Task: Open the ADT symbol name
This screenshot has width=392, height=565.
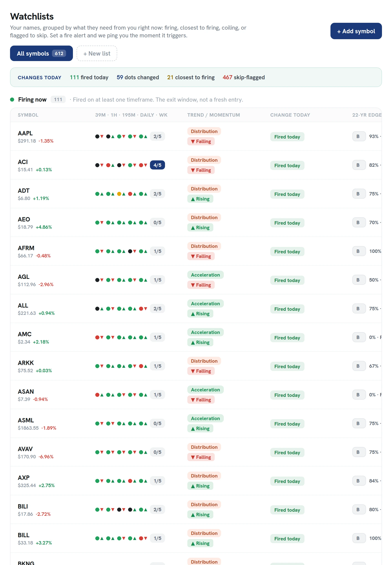Action: coord(23,191)
